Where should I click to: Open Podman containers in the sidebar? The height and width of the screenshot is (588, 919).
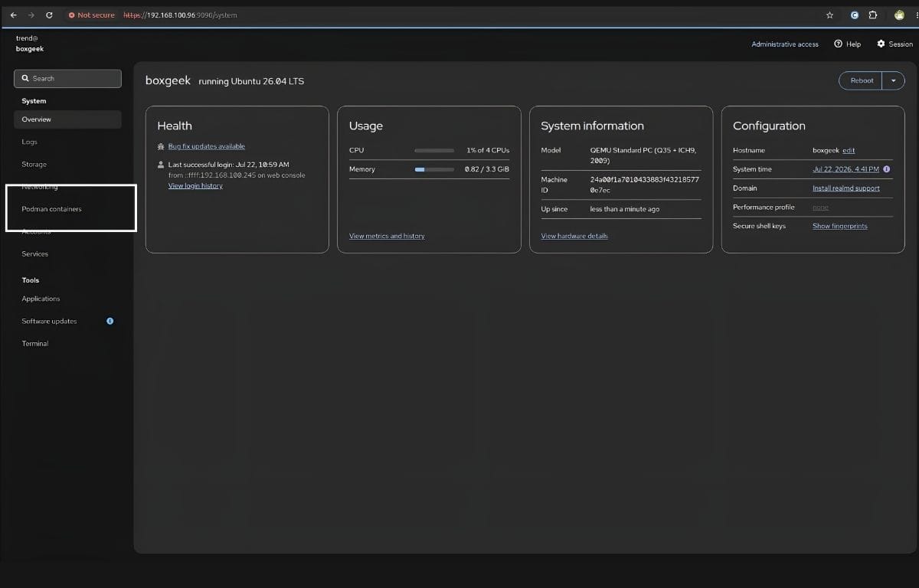point(51,209)
